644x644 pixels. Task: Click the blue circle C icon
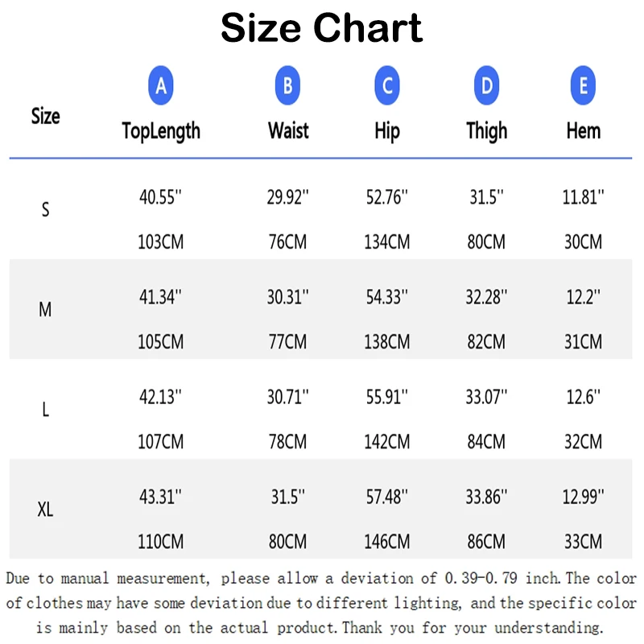pos(387,85)
